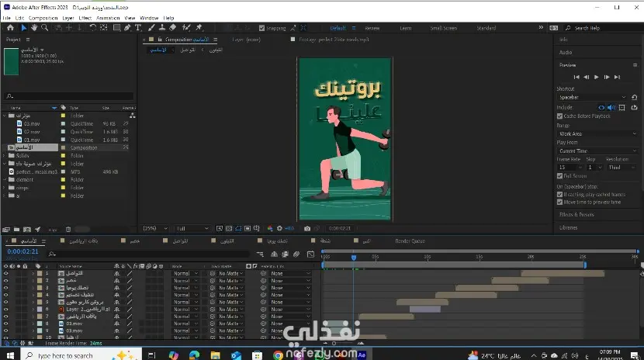
Task: Click the new composition icon in Project panel
Action: [27, 230]
